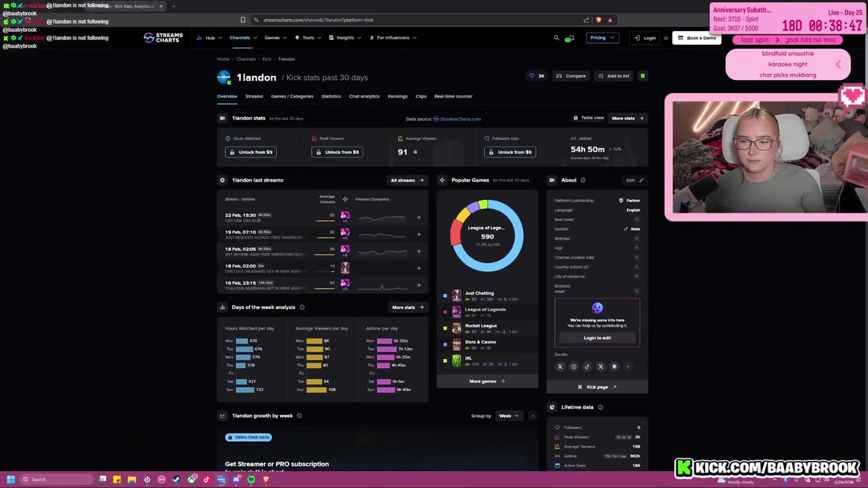Open TikTok from the taskbar
Screen dimensions: 868x488
[206, 479]
